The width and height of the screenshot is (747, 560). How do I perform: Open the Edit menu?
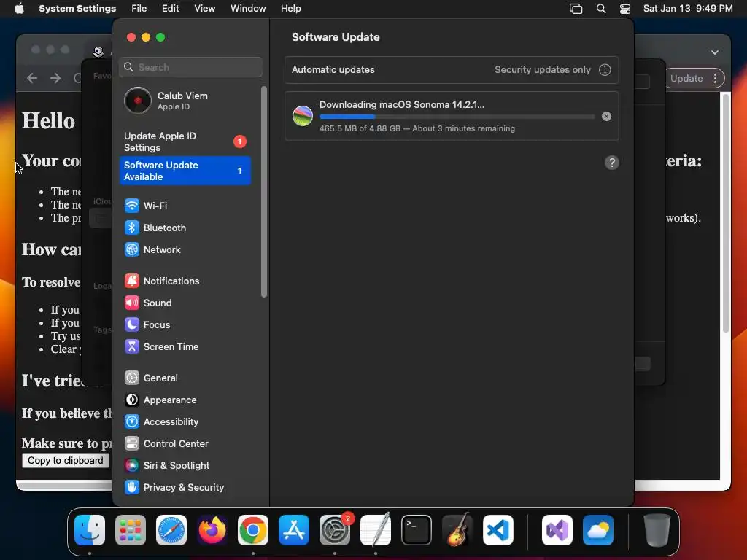tap(170, 9)
